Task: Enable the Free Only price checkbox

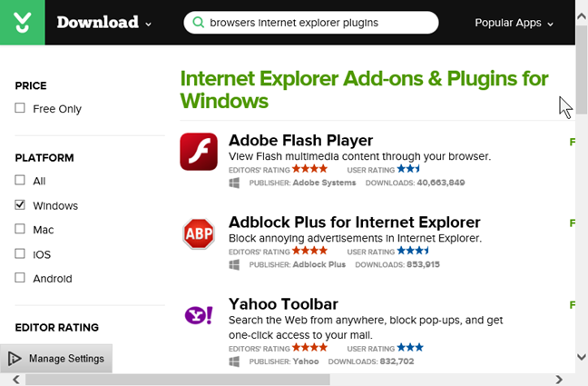Action: 20,109
